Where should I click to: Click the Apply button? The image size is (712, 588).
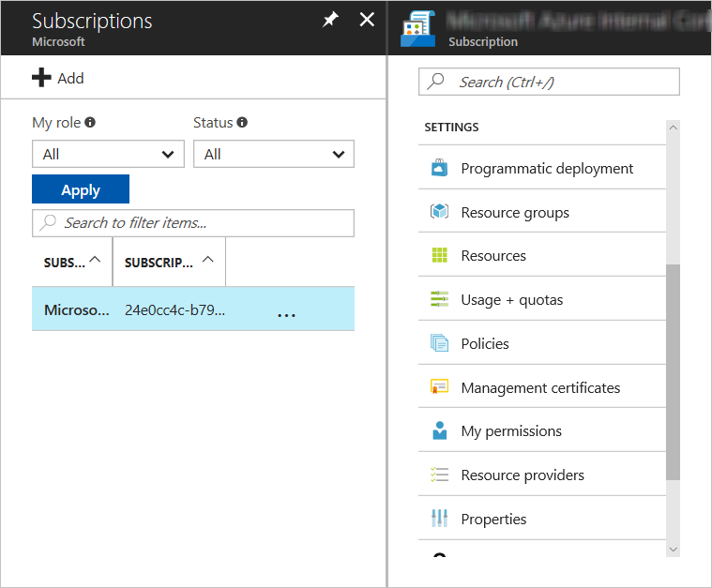[x=81, y=188]
